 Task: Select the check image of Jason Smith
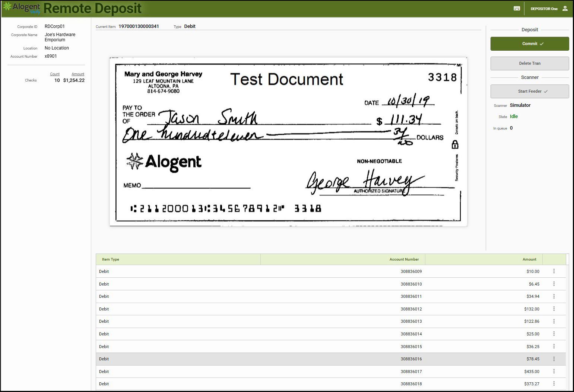pyautogui.click(x=288, y=142)
